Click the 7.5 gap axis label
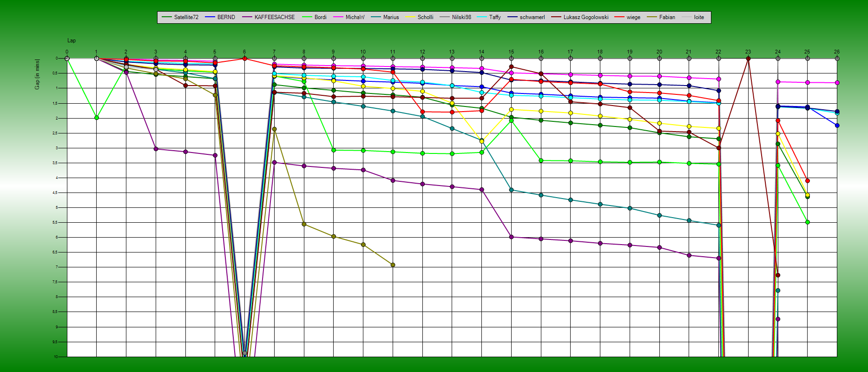 click(55, 282)
